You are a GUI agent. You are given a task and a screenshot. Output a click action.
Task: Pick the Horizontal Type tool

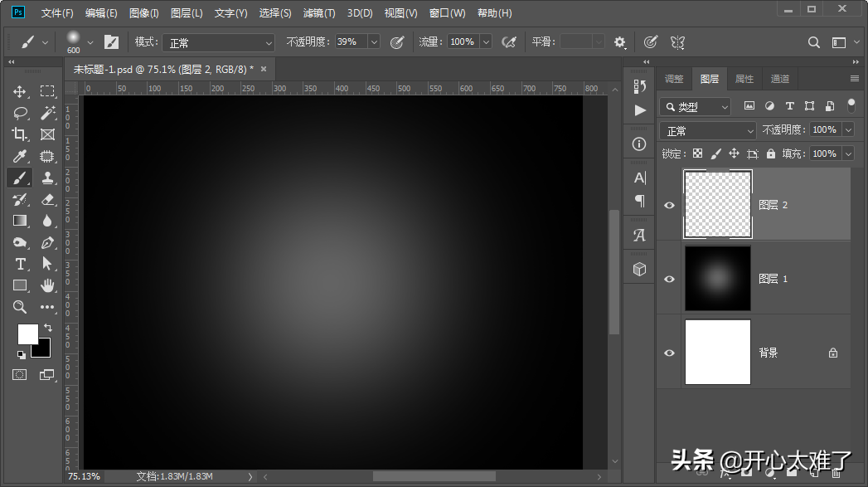(20, 264)
